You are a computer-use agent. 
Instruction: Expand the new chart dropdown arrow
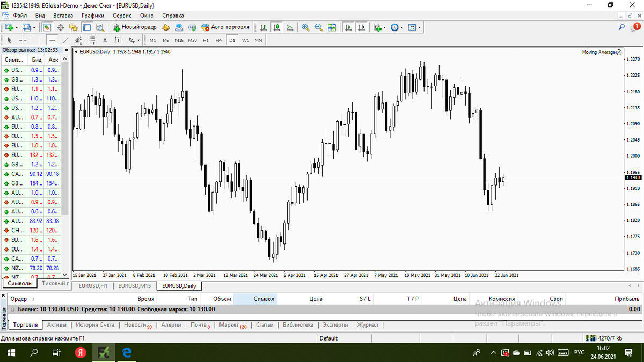pyautogui.click(x=17, y=27)
